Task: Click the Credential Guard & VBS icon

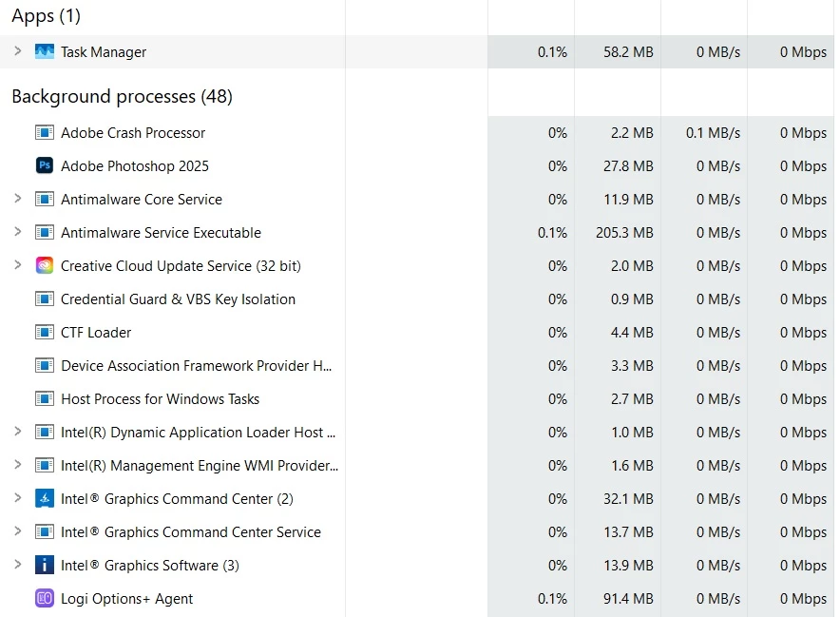Action: click(45, 299)
